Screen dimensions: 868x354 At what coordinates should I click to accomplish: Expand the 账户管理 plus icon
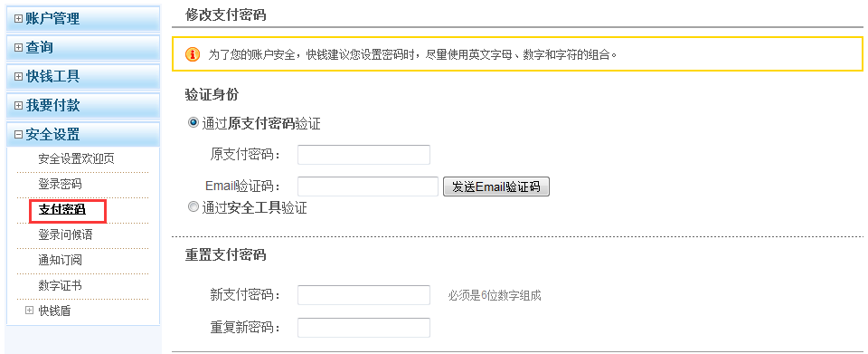tap(19, 19)
